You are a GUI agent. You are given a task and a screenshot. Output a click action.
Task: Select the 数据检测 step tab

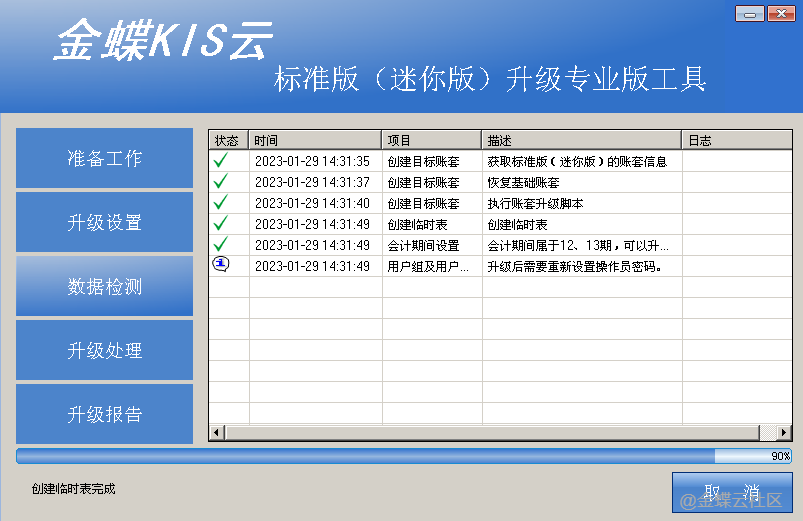pyautogui.click(x=104, y=286)
